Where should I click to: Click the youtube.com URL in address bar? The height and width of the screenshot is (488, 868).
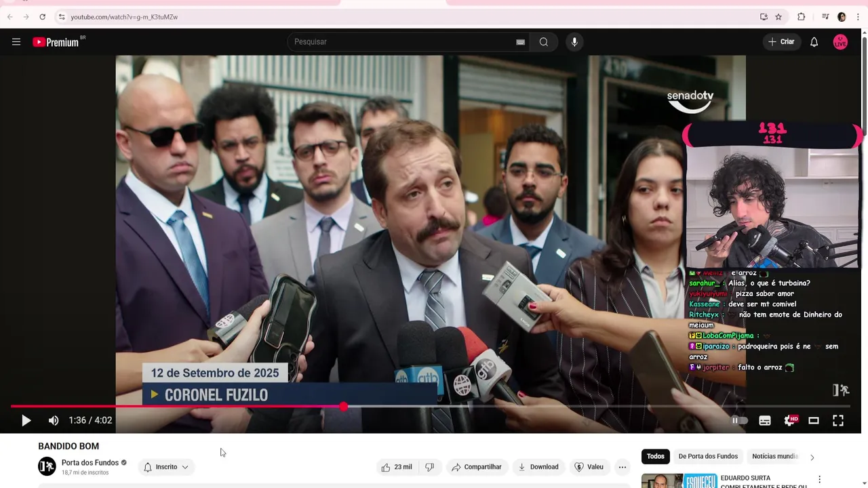[124, 17]
